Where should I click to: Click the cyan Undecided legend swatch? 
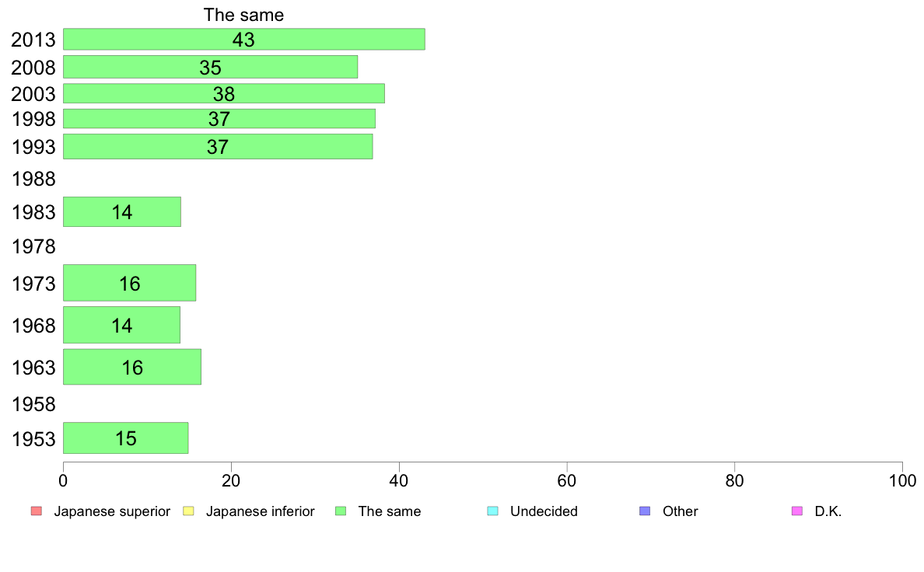tap(492, 511)
